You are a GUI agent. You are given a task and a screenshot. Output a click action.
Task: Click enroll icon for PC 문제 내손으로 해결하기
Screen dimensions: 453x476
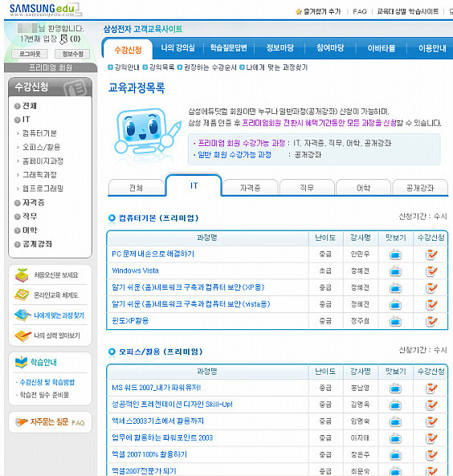431,254
